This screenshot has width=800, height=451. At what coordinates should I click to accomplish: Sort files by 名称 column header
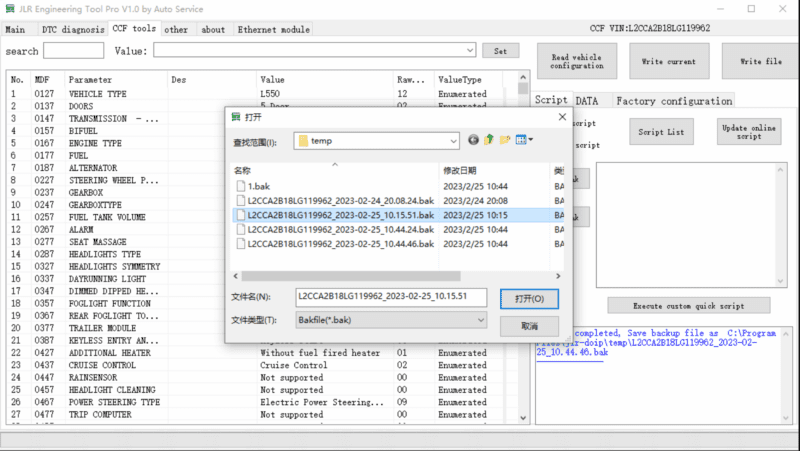(x=334, y=170)
